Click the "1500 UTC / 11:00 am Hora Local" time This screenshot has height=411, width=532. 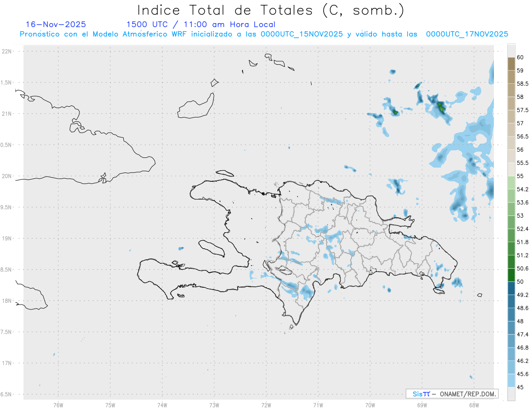[201, 24]
